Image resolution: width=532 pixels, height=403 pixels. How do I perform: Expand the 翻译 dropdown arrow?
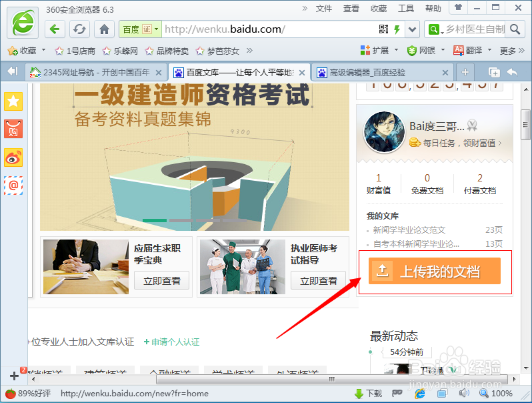tap(489, 50)
